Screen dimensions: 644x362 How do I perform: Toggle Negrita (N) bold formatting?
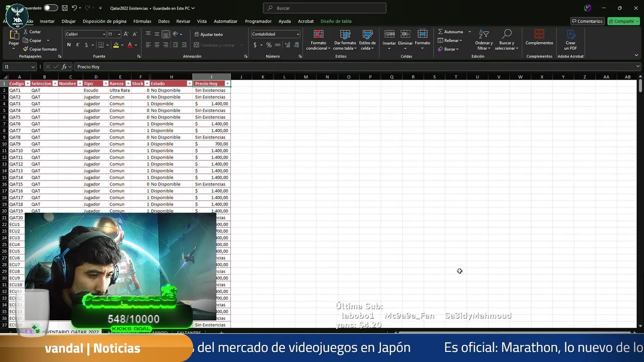click(x=69, y=45)
